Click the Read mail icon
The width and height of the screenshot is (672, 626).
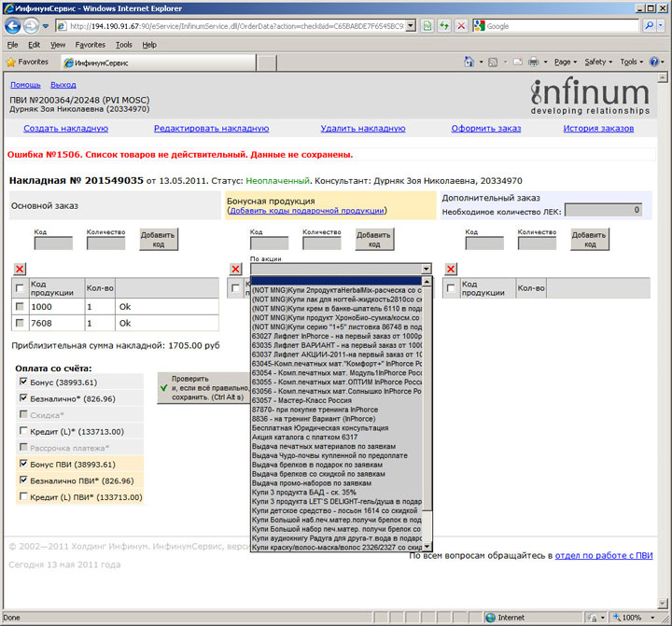click(x=518, y=63)
